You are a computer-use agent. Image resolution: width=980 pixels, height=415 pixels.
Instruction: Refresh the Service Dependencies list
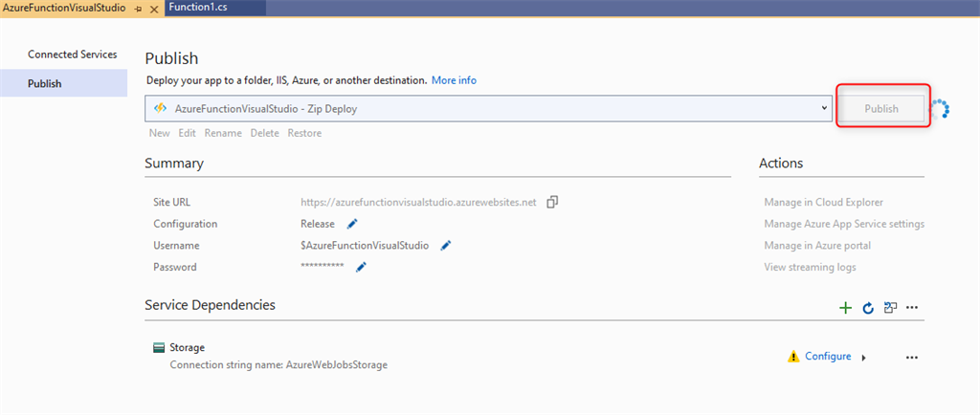coord(867,308)
